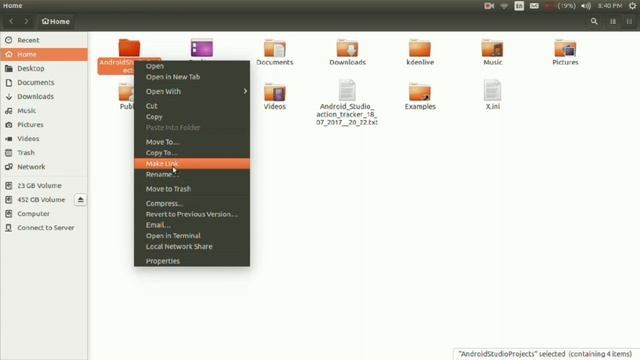Select the Pictures folder icon
This screenshot has height=360, width=640.
pyautogui.click(x=565, y=49)
